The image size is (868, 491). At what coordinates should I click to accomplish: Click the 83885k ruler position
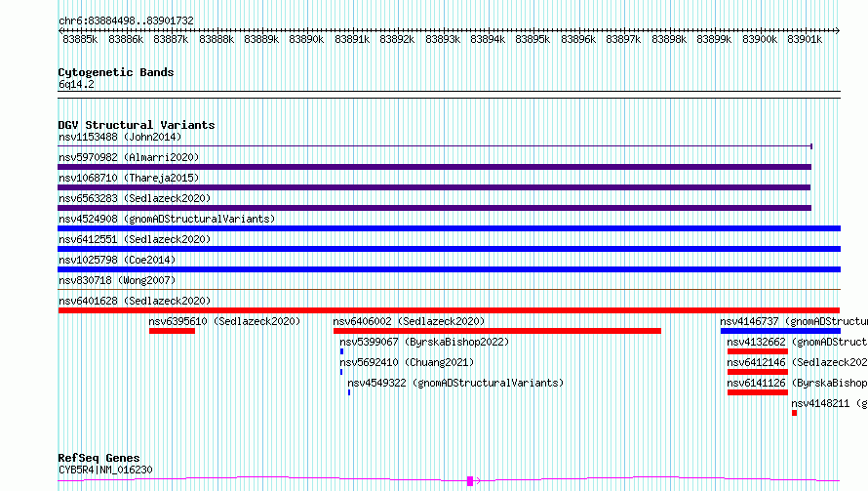tap(80, 39)
